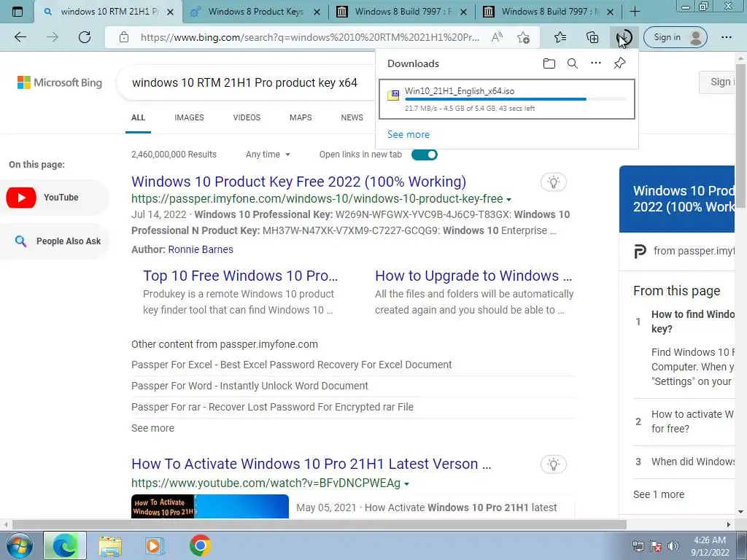Viewport: 747px width, 560px height.
Task: Open Passper For Excel link
Action: coord(292,365)
